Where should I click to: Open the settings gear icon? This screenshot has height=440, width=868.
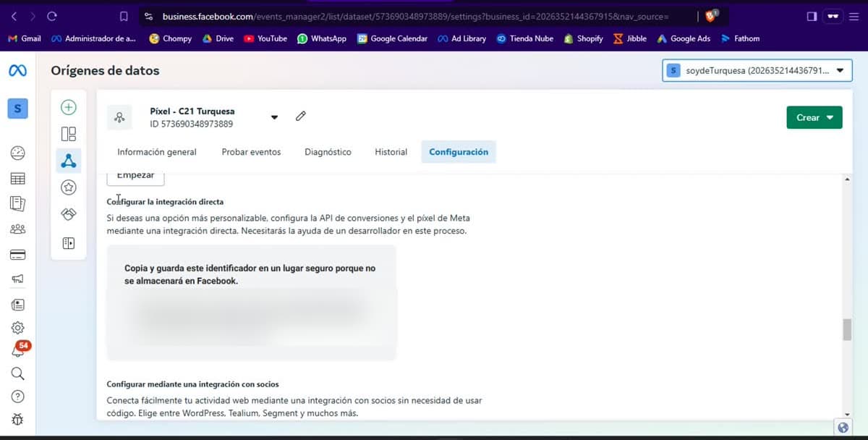[17, 328]
